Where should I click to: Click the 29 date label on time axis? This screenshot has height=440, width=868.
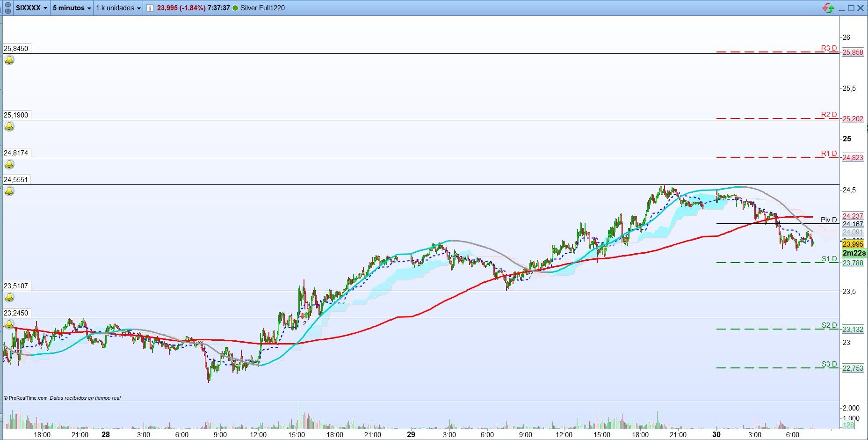411,434
